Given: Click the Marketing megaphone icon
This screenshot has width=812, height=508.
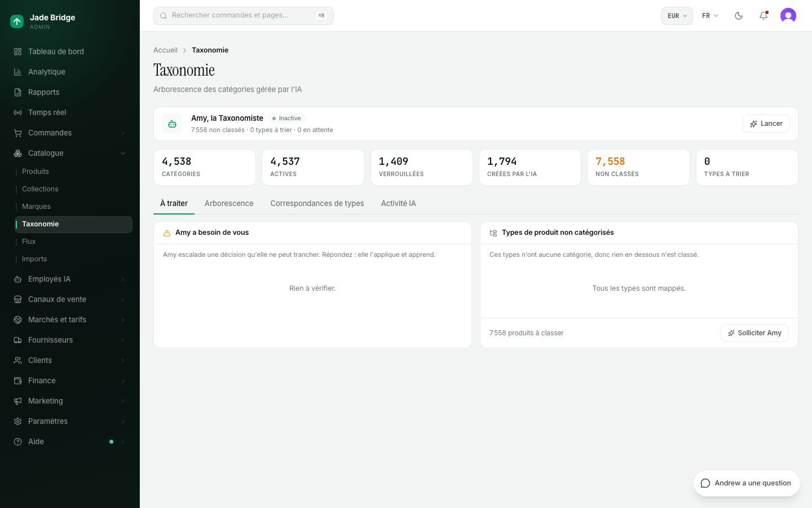Looking at the screenshot, I should [17, 401].
